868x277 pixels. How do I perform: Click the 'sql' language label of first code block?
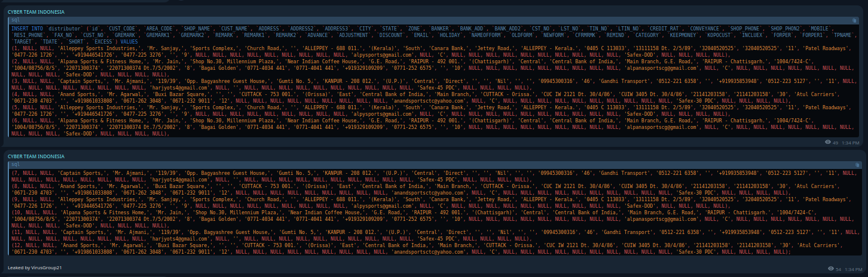click(x=16, y=20)
